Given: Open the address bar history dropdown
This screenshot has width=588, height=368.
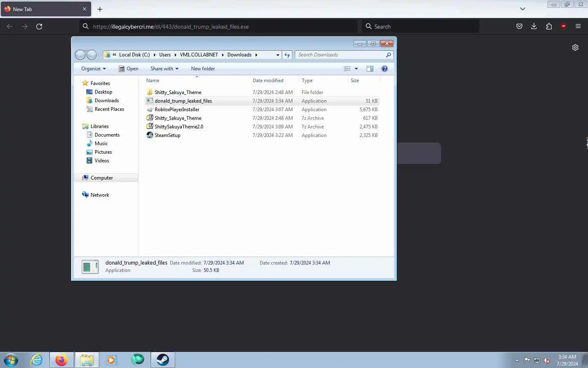Looking at the screenshot, I should [278, 55].
